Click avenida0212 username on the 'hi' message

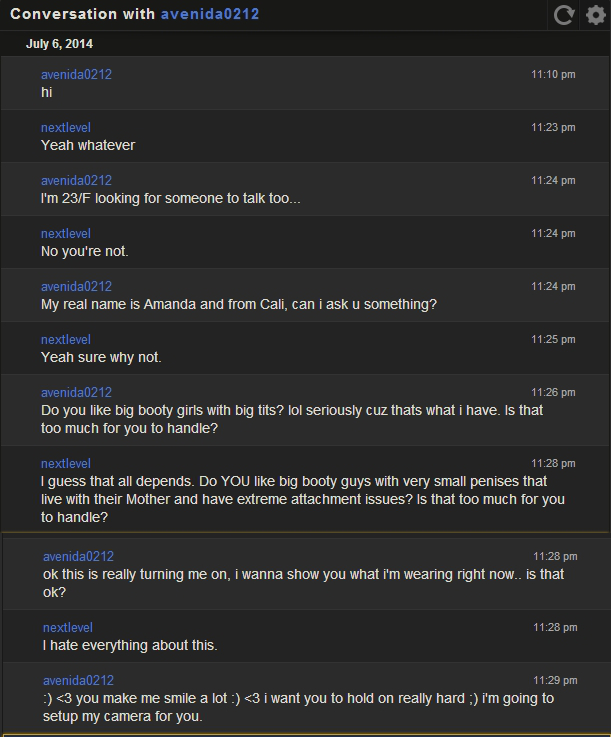(x=76, y=74)
